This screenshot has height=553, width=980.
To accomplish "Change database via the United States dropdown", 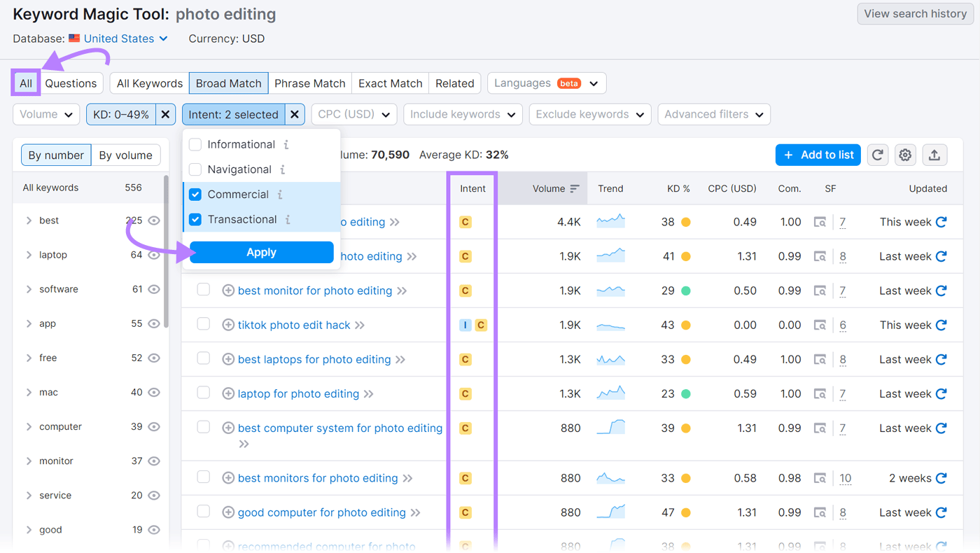I will click(118, 38).
